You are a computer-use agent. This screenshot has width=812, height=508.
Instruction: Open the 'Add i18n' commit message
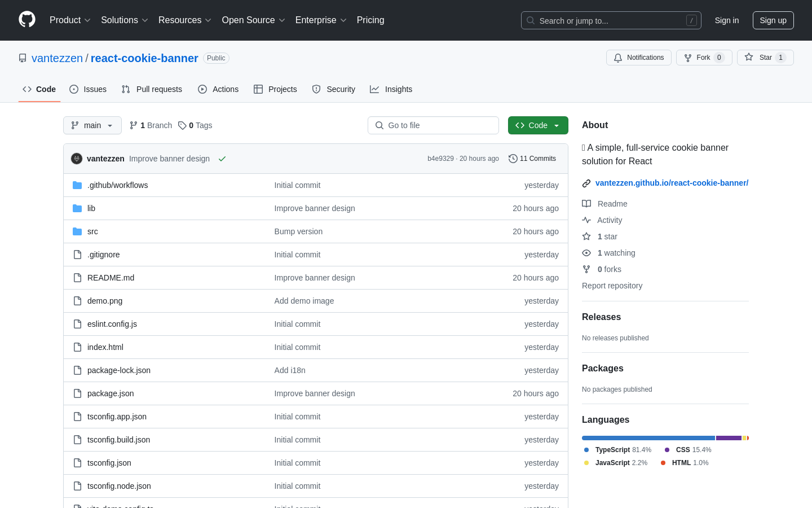pos(290,370)
